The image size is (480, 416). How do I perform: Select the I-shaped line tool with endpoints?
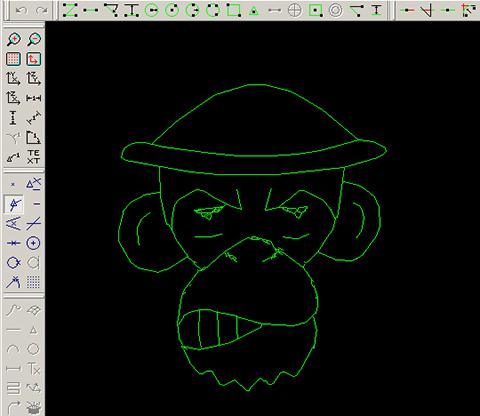(x=131, y=10)
